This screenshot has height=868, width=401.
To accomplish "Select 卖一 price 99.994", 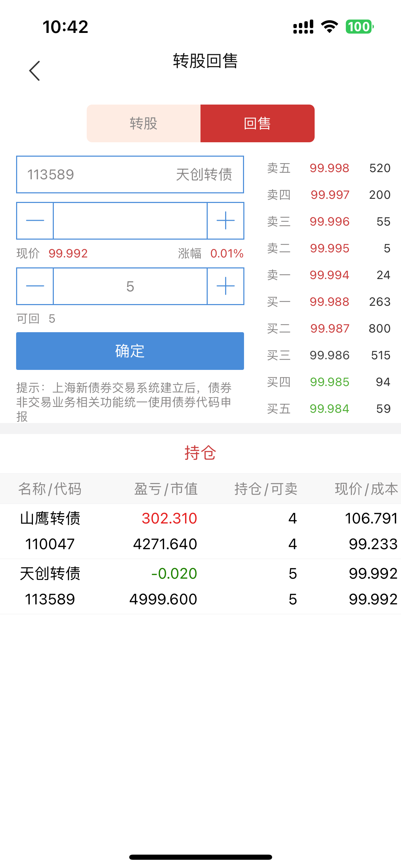I will pos(329,275).
